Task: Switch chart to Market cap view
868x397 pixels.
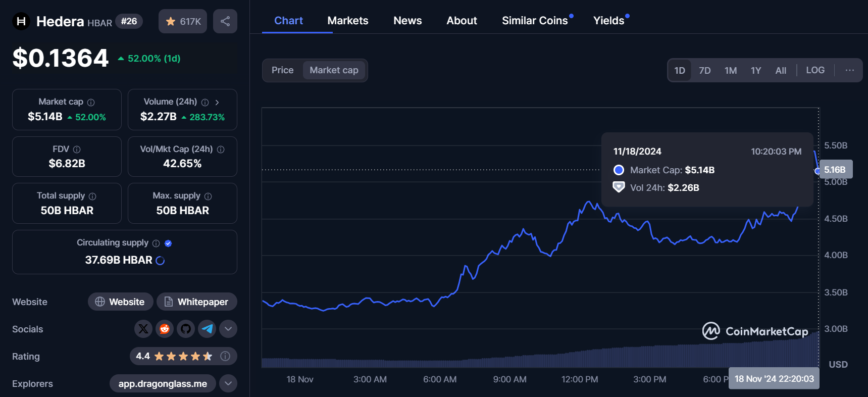Action: (x=334, y=70)
